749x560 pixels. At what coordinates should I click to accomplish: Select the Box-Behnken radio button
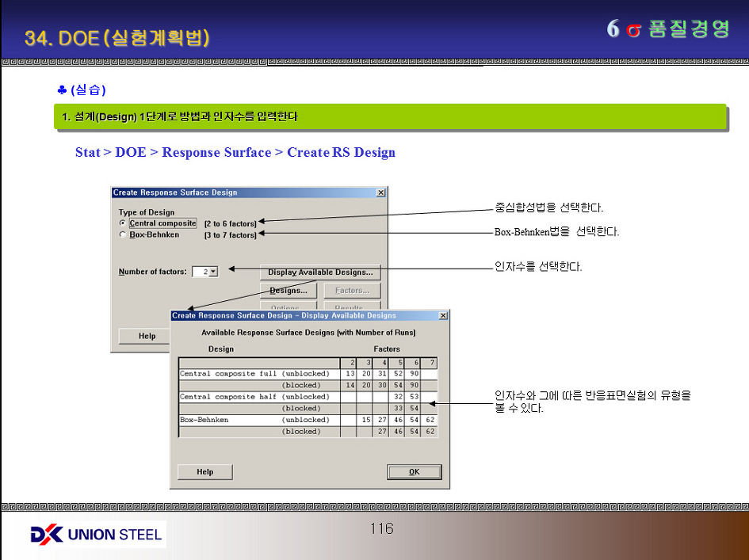123,234
